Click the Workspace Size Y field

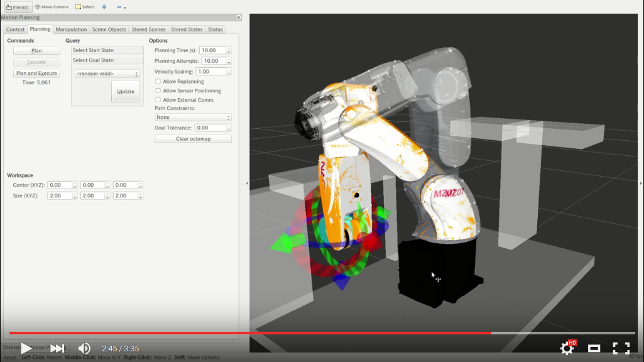pos(93,195)
